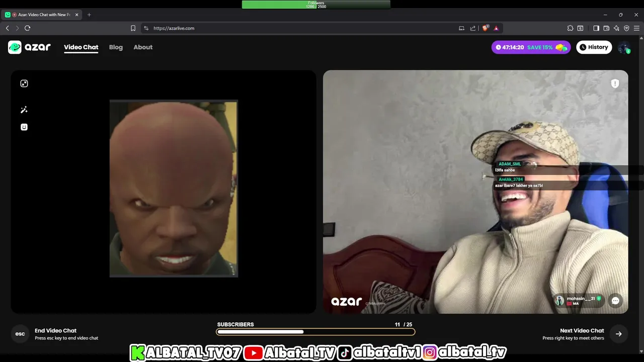Click the tab search toolbar icon
This screenshot has width=644, height=362.
click(580, 28)
